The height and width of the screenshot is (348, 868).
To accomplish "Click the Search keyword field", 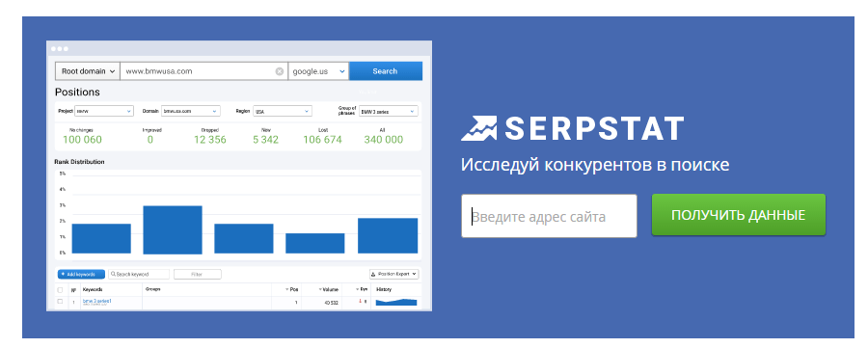I will (x=139, y=275).
